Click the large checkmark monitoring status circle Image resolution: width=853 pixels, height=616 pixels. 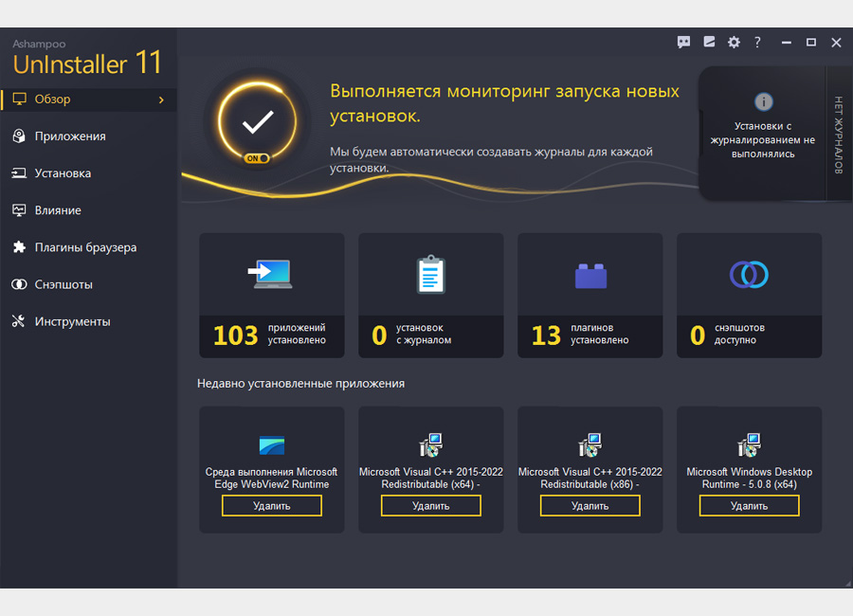pos(258,121)
